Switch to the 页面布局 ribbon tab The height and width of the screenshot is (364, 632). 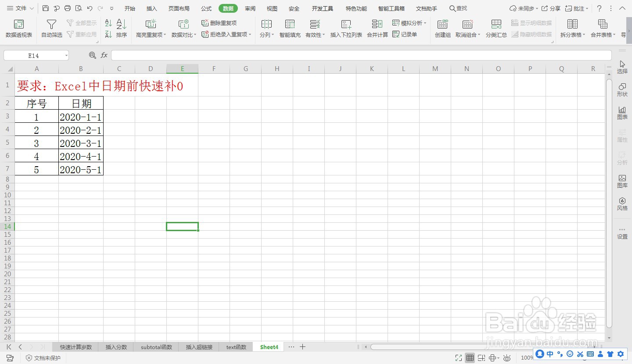tap(179, 8)
